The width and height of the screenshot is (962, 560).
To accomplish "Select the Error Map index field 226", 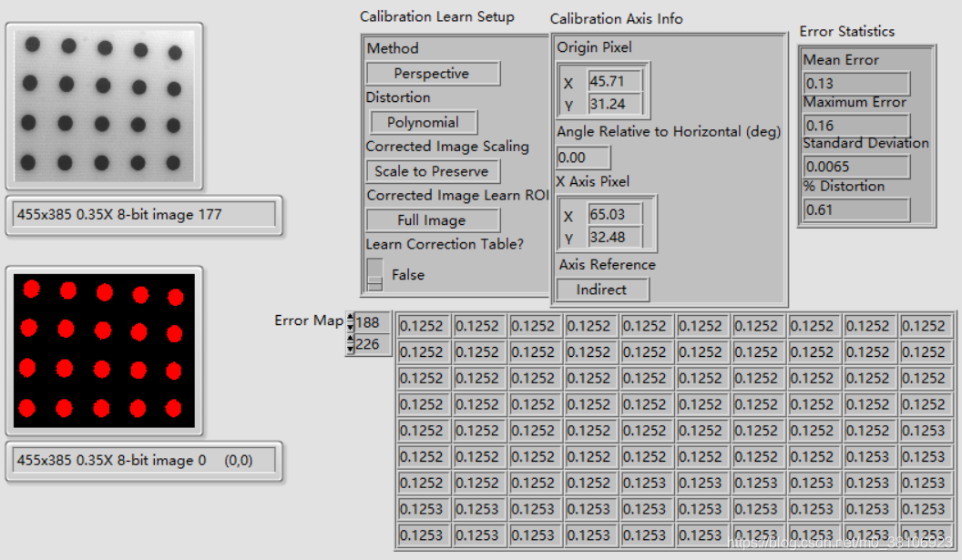I will coord(373,344).
